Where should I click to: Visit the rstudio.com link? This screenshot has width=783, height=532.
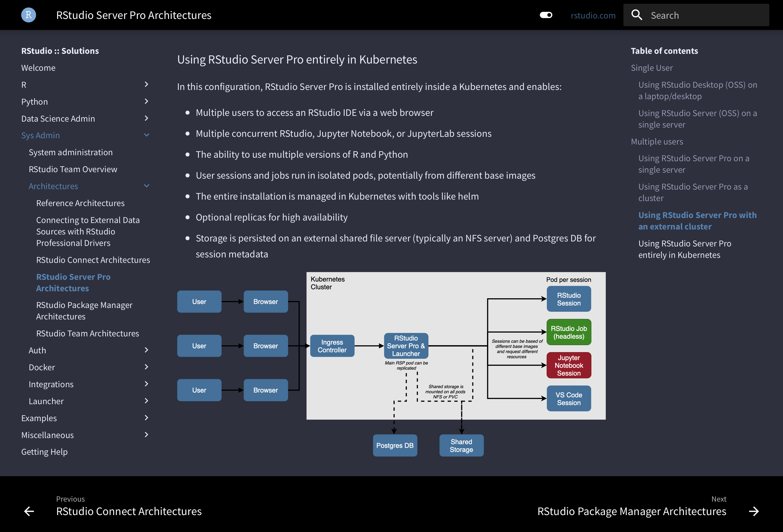(x=593, y=15)
